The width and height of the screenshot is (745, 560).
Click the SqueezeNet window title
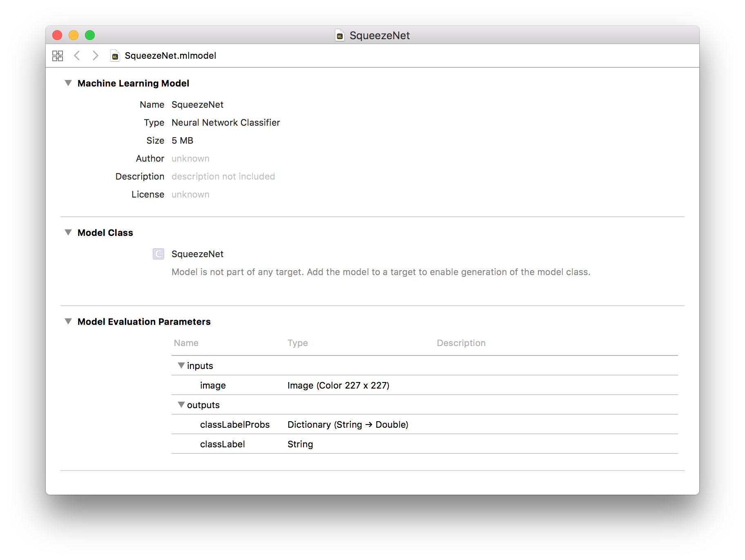379,36
